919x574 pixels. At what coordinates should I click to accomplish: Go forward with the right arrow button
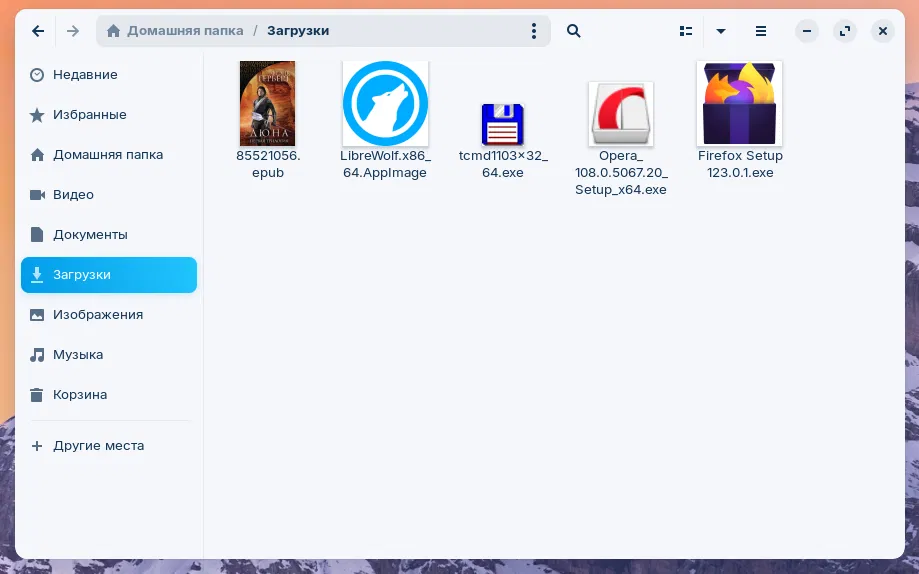pyautogui.click(x=73, y=31)
